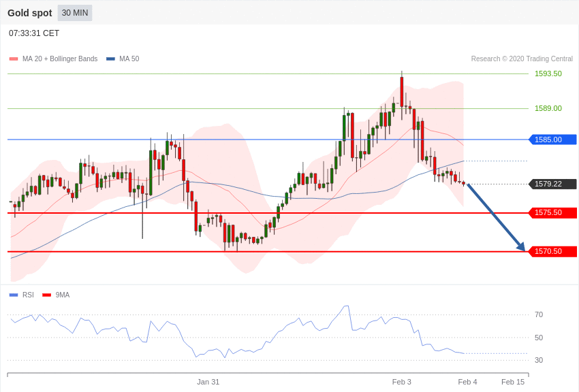
Task: Click the RSI legend blue swatch
Action: pyautogui.click(x=14, y=295)
